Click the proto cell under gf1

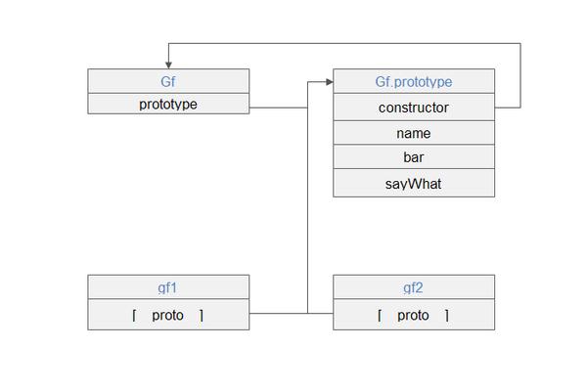[168, 315]
